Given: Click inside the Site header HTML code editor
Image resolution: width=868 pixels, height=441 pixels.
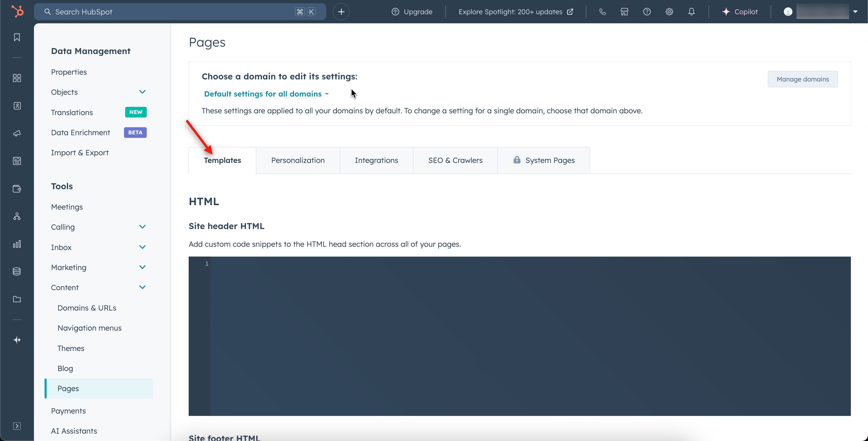Looking at the screenshot, I should pyautogui.click(x=520, y=336).
